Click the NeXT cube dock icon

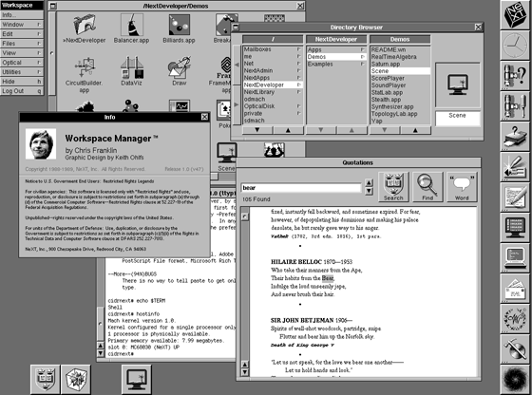515,14
